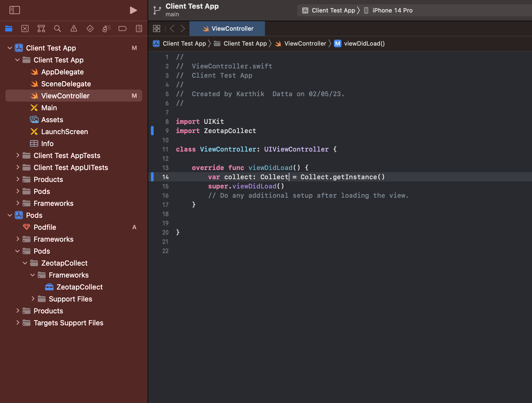Image resolution: width=532 pixels, height=403 pixels.
Task: Open the Issue navigator warning icon
Action: tap(74, 29)
